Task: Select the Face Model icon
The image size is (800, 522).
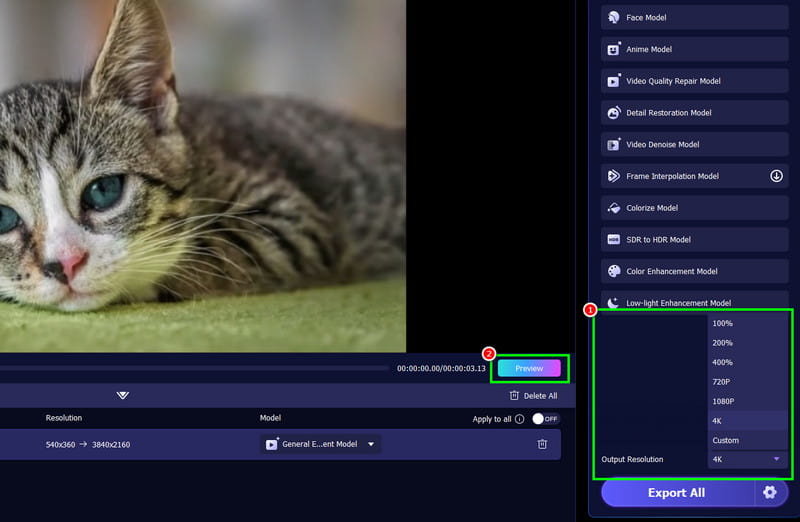Action: pos(613,17)
